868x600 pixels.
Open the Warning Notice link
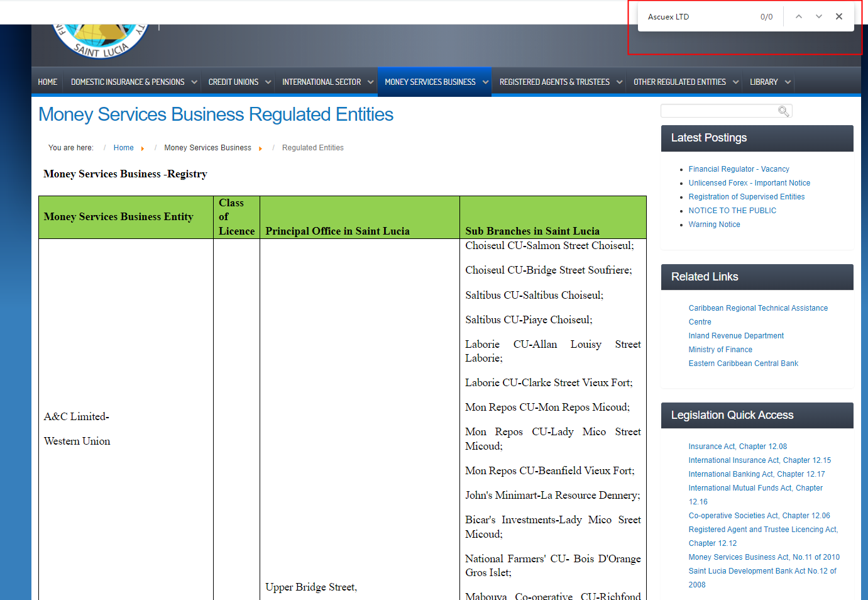714,225
